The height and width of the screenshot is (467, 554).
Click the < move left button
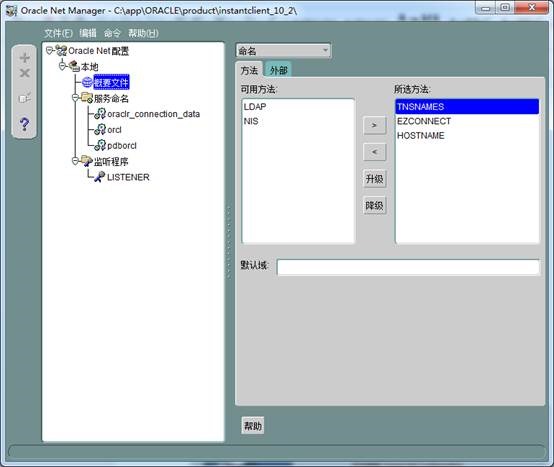pos(375,152)
